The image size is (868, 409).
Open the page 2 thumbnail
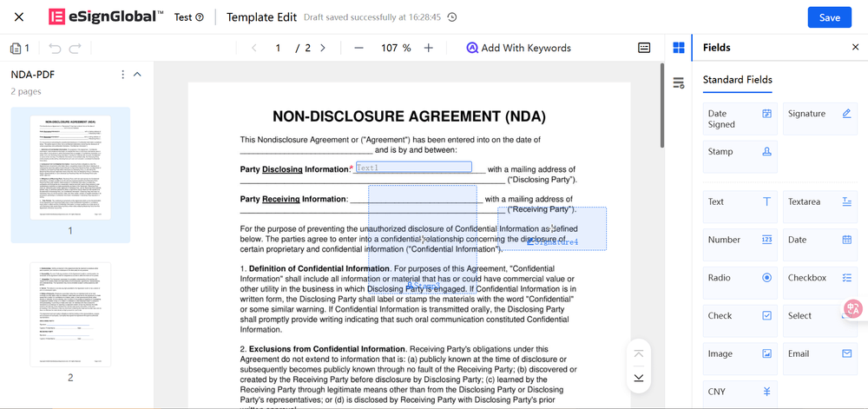(70, 314)
